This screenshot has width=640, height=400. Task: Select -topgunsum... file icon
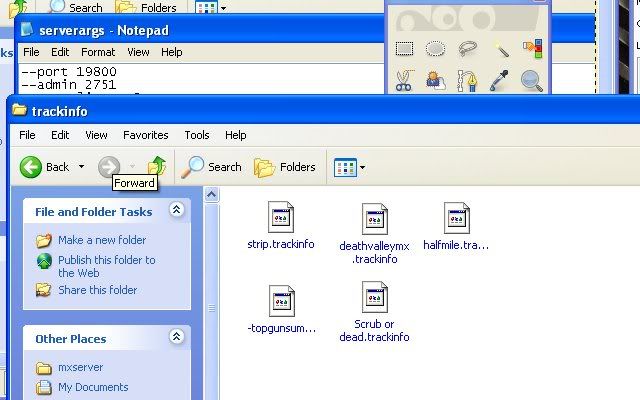(282, 301)
